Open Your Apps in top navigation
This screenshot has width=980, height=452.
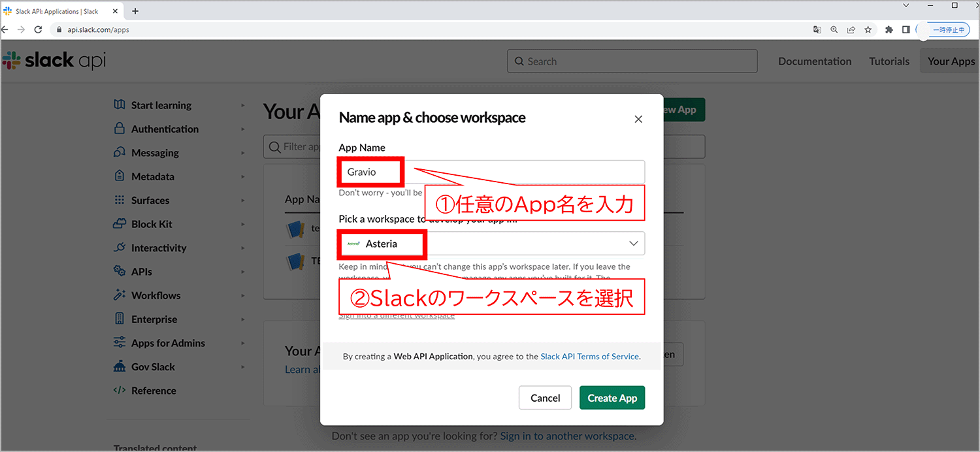pos(951,61)
